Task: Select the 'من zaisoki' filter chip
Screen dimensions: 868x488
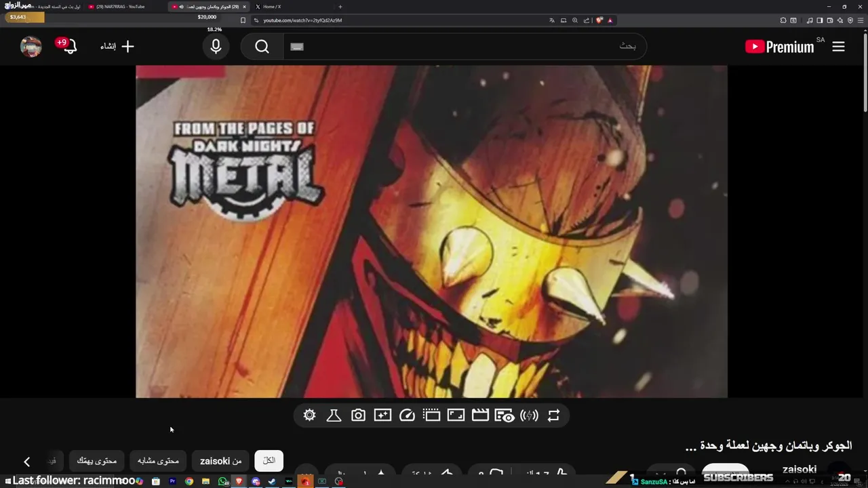Action: pos(221,461)
